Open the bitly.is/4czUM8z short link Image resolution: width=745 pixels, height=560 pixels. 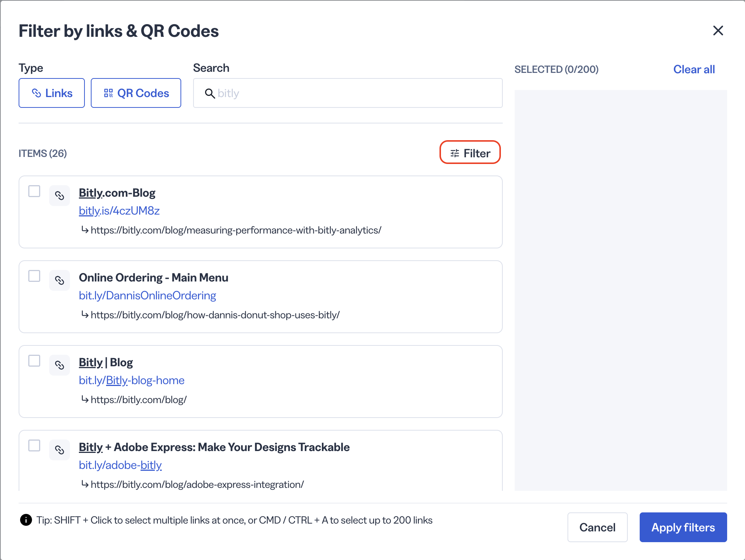click(119, 211)
